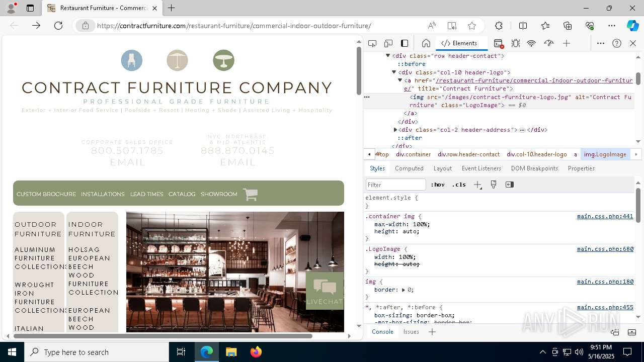Add new style rule plus icon
This screenshot has height=362, width=644.
[x=477, y=185]
